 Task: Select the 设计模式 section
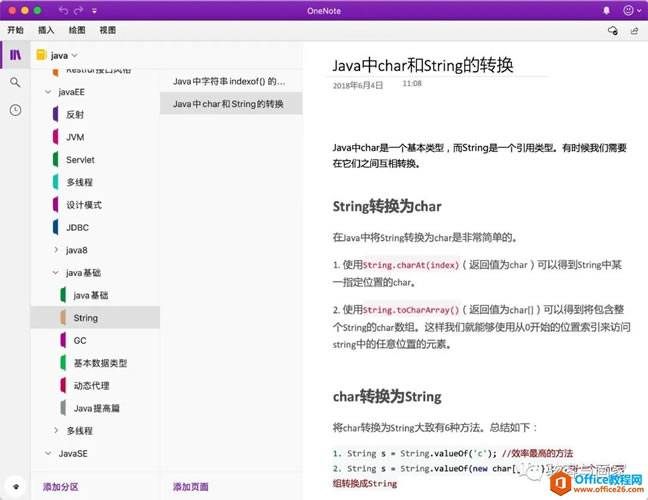(83, 205)
